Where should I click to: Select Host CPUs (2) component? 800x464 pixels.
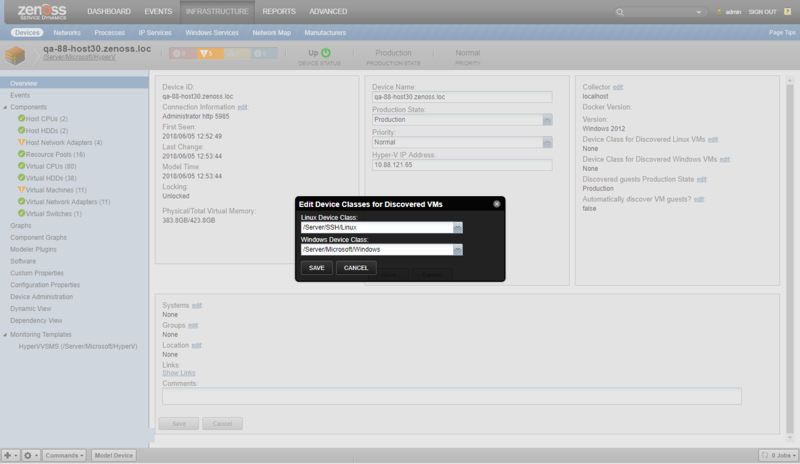click(x=46, y=119)
